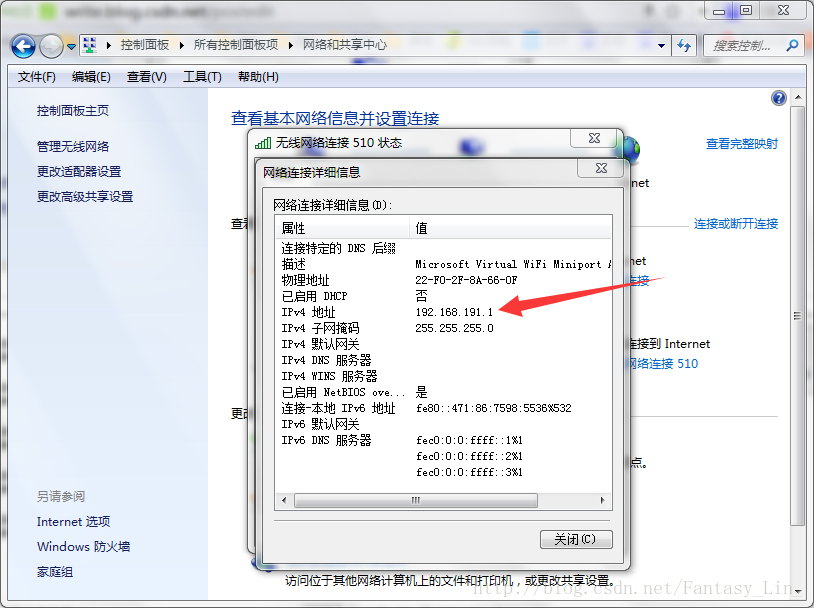
Task: Select the IPv4 地址 row
Action: click(x=443, y=312)
